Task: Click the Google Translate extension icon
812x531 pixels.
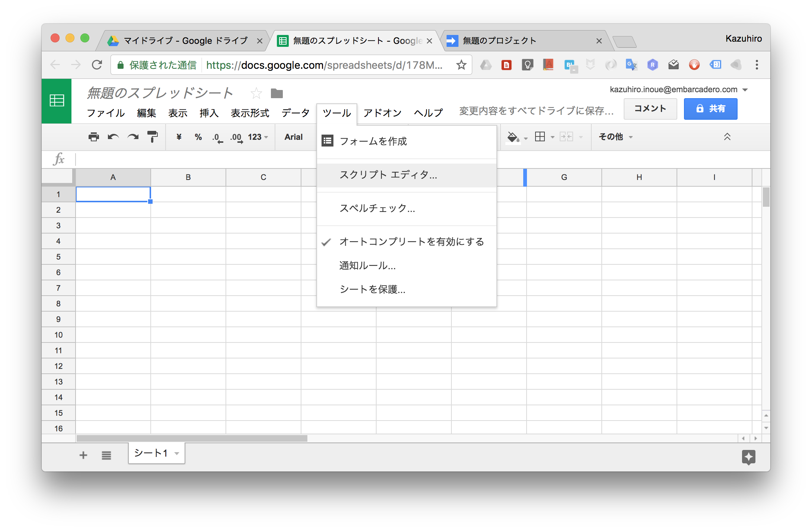Action: pyautogui.click(x=631, y=65)
